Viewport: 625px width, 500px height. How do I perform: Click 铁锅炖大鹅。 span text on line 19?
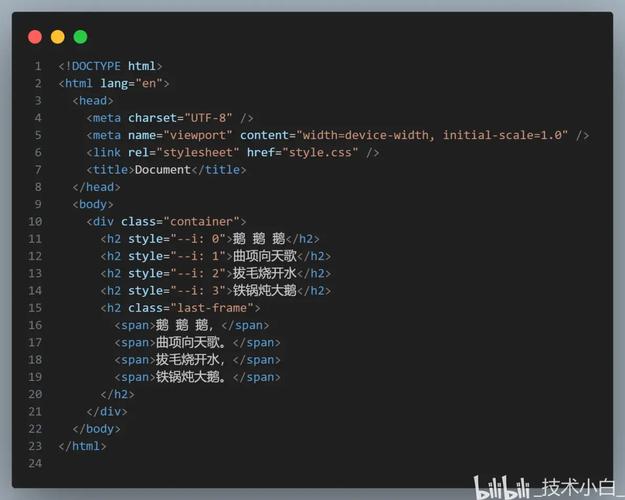pyautogui.click(x=191, y=377)
